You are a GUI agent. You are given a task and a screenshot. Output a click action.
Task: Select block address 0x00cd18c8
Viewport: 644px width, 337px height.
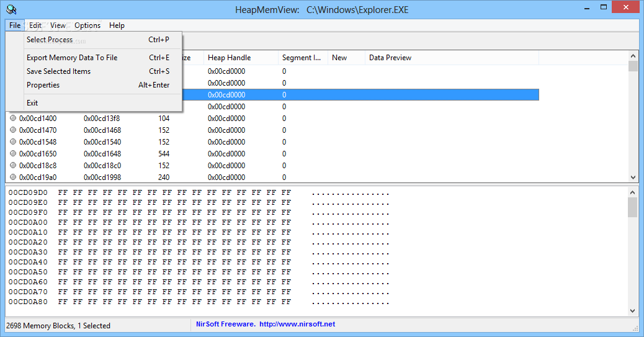click(x=38, y=166)
